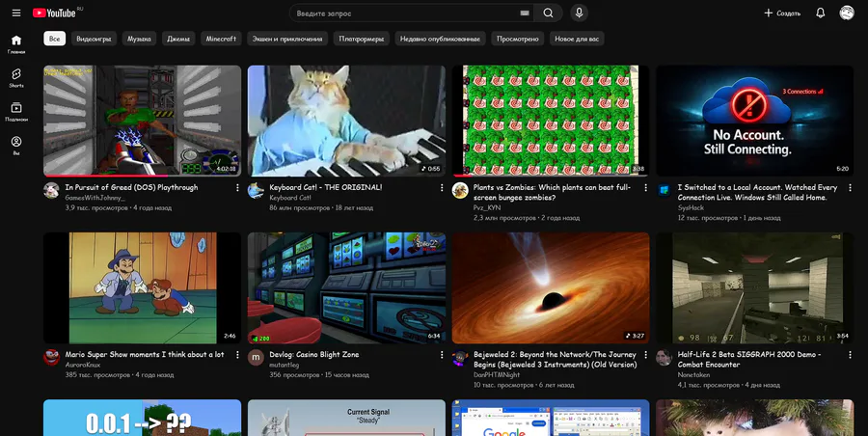This screenshot has height=436, width=868.
Task: Click the AuroraKnux channel avatar
Action: pyautogui.click(x=51, y=357)
